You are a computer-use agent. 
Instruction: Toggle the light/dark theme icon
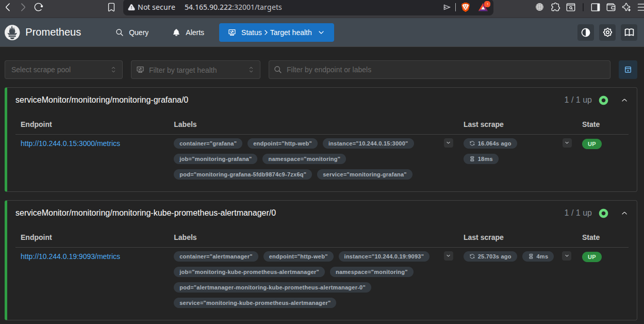point(586,33)
